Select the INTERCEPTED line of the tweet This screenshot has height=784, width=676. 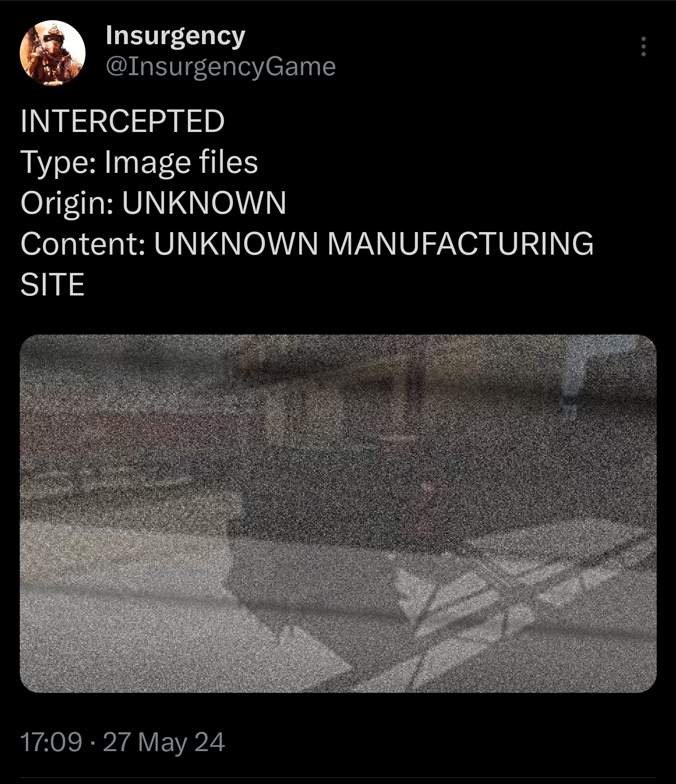point(123,121)
